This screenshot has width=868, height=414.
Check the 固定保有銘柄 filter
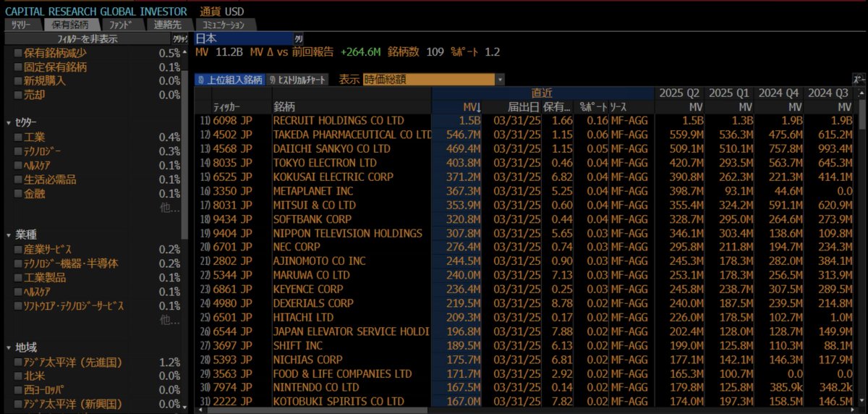(19, 67)
